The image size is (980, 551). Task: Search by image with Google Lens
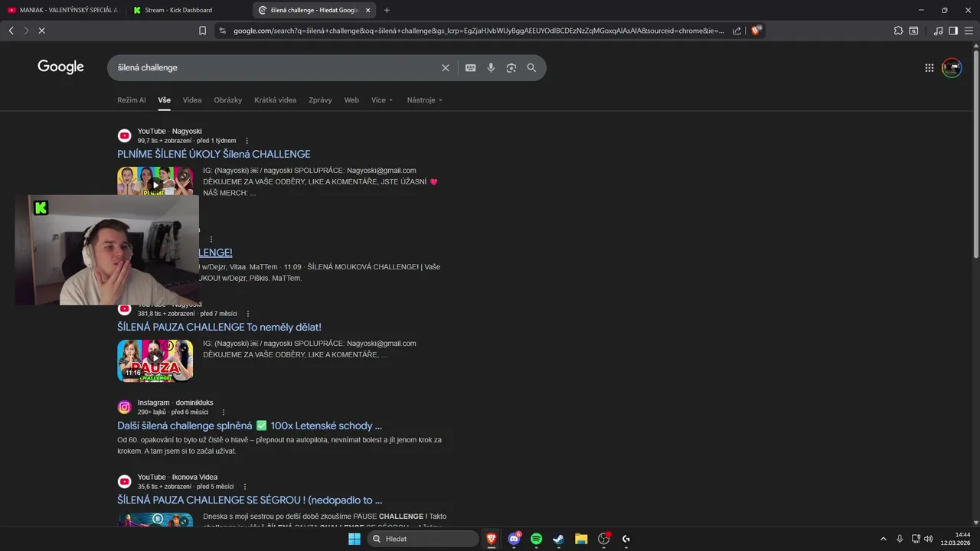point(511,67)
